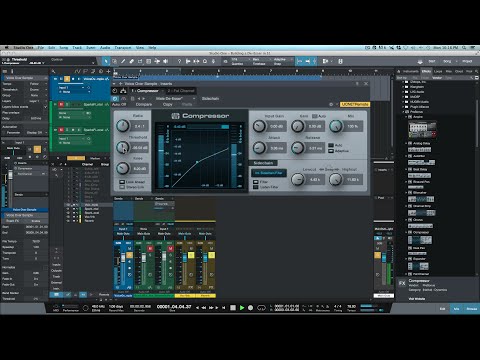The image size is (480, 360).
Task: Click the Spotlight search icon in menu bar
Action: 464,48
